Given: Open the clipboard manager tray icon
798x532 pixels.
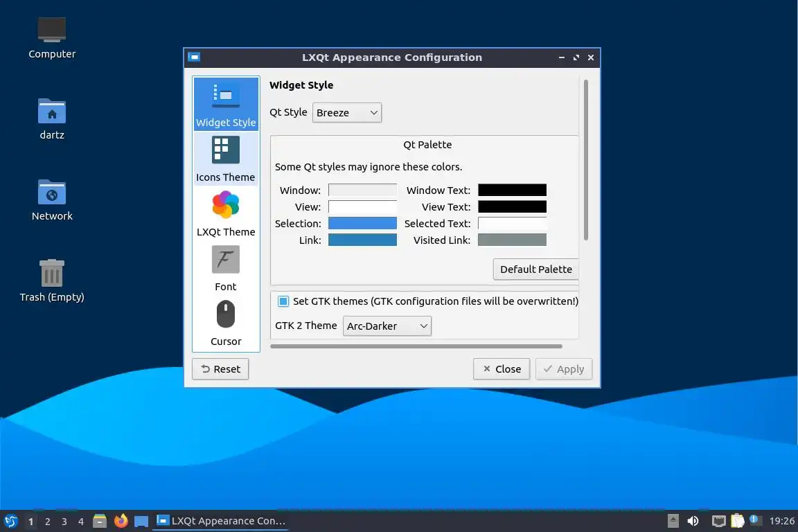Looking at the screenshot, I should [738, 521].
